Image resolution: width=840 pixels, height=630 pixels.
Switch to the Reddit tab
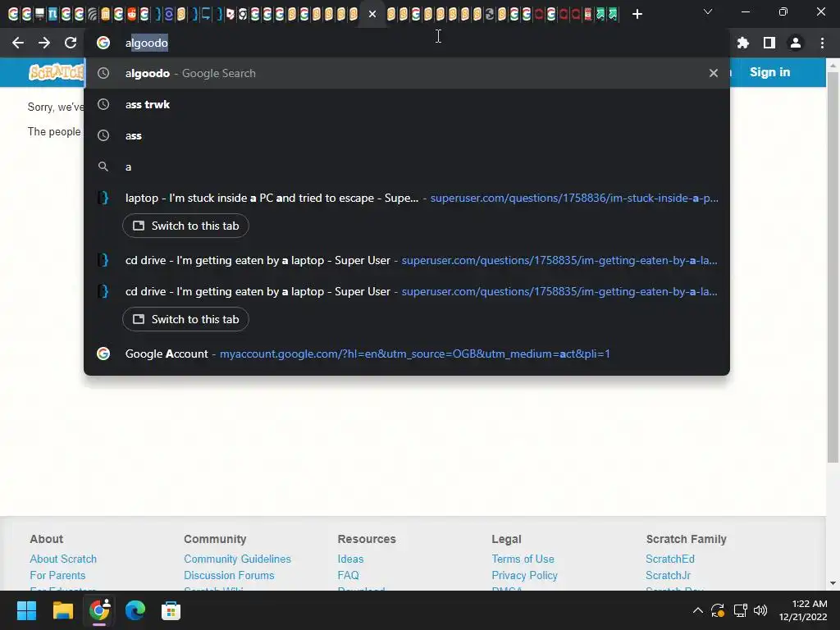pos(131,14)
